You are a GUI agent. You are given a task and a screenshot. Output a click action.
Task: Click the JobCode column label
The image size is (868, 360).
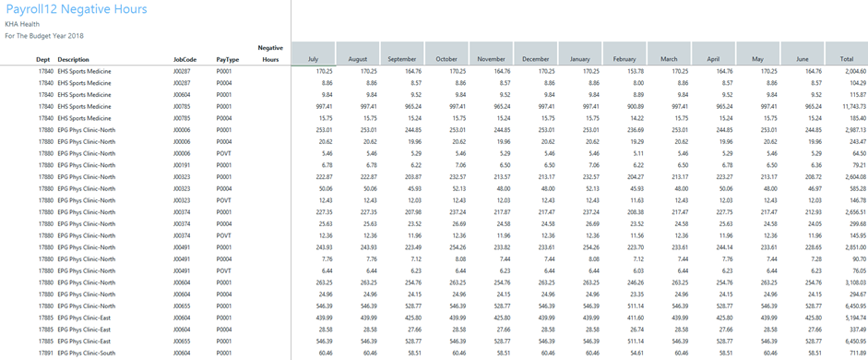click(x=184, y=59)
